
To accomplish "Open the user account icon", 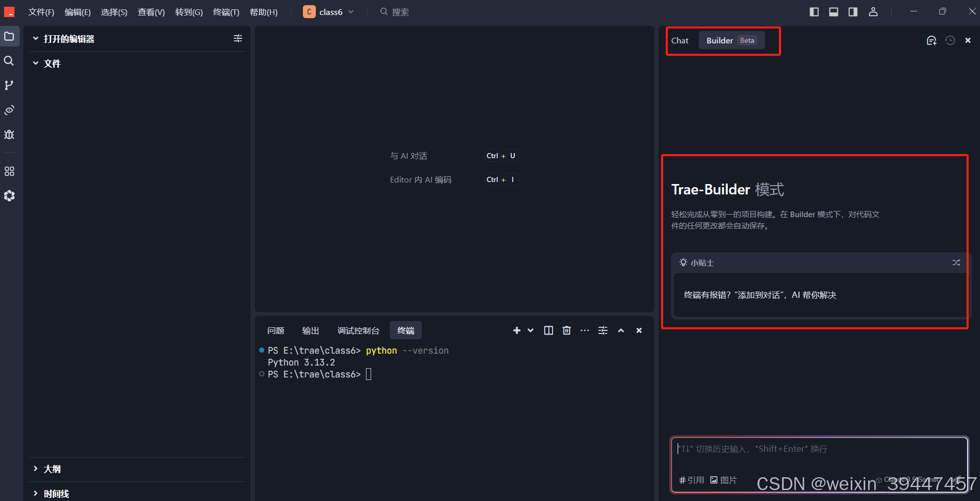I will click(x=873, y=11).
